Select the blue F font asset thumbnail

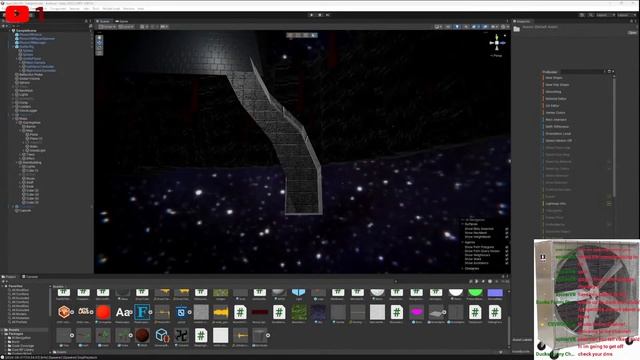click(142, 312)
